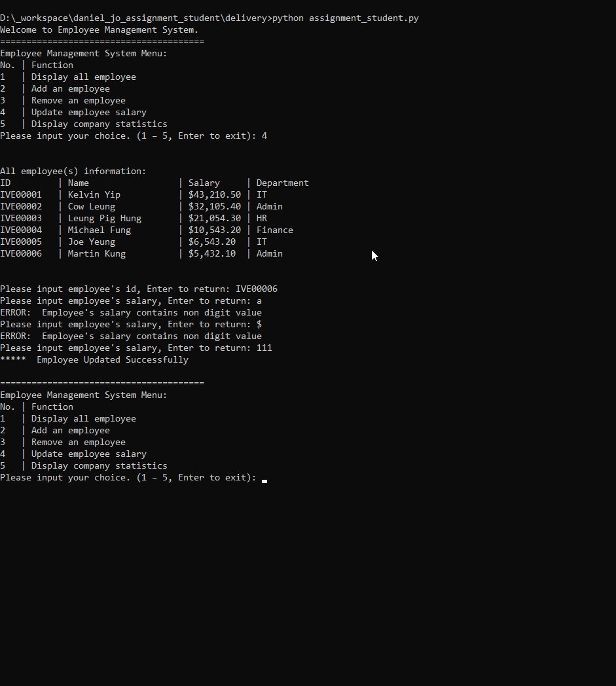
Task: Click the Salary column header
Action: click(x=204, y=183)
